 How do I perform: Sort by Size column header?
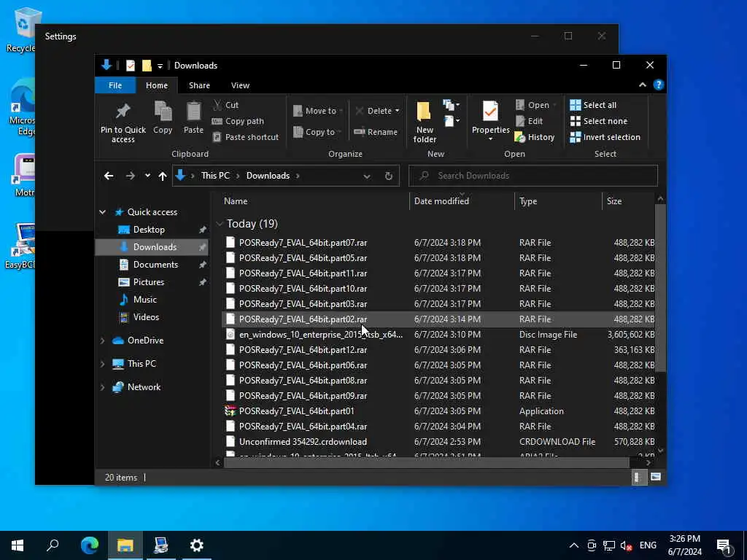pos(629,201)
